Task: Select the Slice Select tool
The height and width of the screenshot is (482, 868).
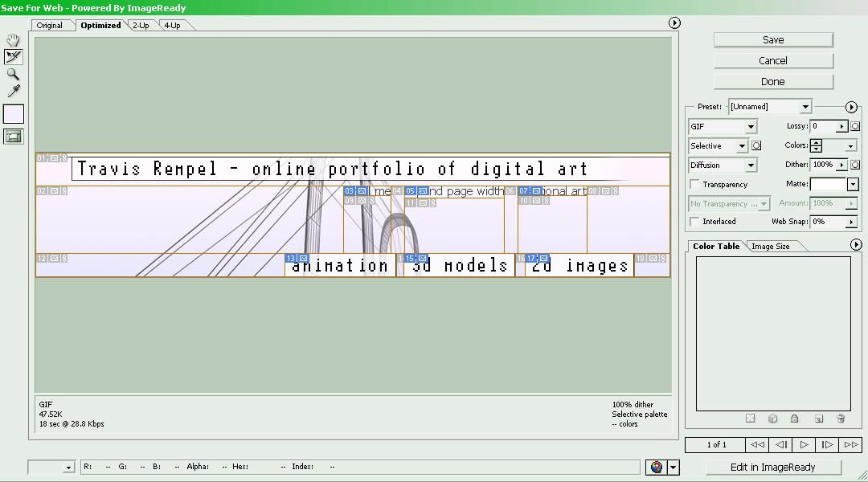Action: click(13, 57)
